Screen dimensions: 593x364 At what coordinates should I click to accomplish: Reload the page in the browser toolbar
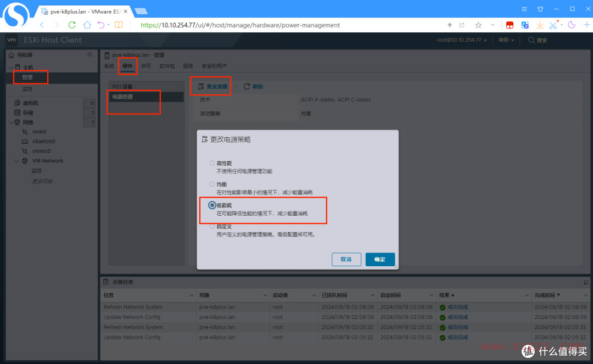pyautogui.click(x=73, y=25)
